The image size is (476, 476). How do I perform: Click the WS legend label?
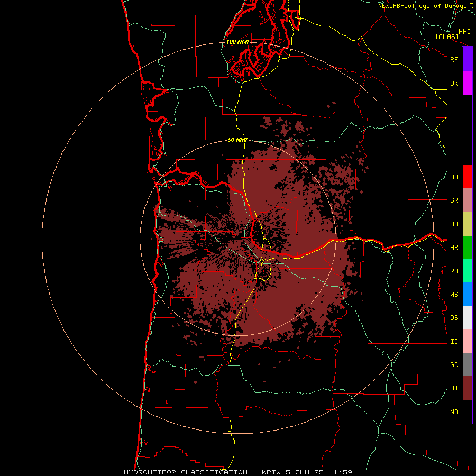(454, 295)
